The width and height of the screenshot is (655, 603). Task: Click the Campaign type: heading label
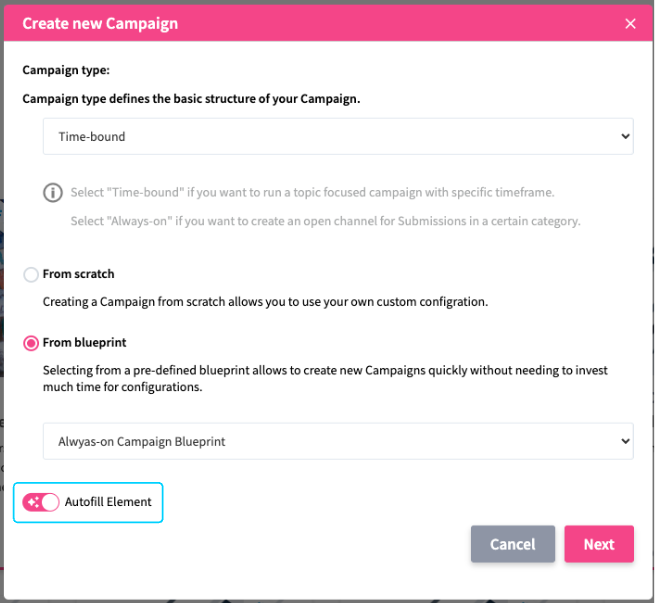pos(66,71)
